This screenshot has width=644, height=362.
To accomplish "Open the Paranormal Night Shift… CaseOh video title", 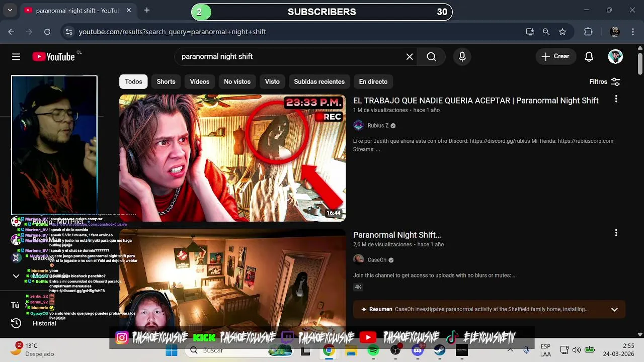I will point(397,235).
